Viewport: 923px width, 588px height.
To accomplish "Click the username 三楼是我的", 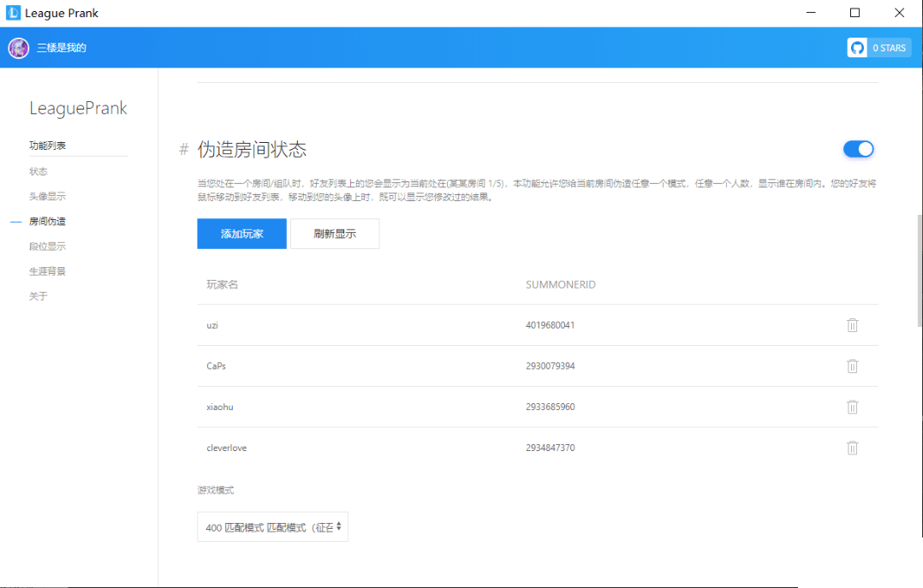I will pos(62,48).
